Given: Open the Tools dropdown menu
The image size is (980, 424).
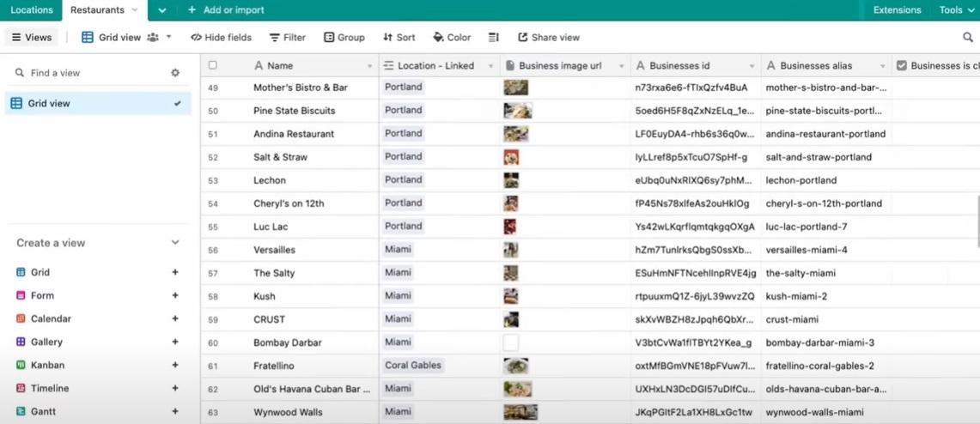Looking at the screenshot, I should pos(957,10).
